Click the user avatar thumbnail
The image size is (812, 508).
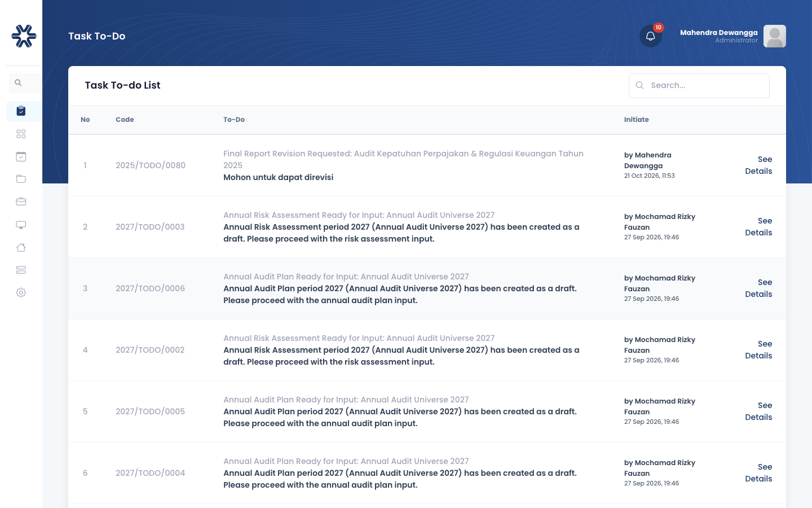775,36
